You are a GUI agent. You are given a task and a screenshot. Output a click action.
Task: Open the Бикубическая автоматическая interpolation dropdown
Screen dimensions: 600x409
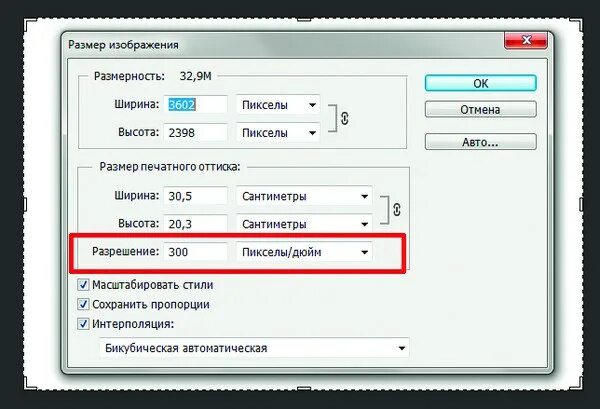pyautogui.click(x=254, y=348)
